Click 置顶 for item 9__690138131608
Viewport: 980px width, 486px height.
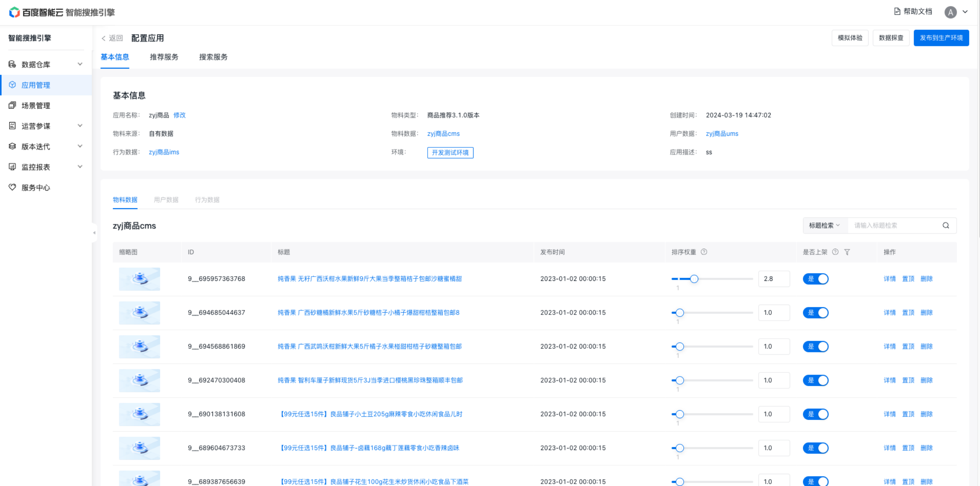pyautogui.click(x=908, y=414)
